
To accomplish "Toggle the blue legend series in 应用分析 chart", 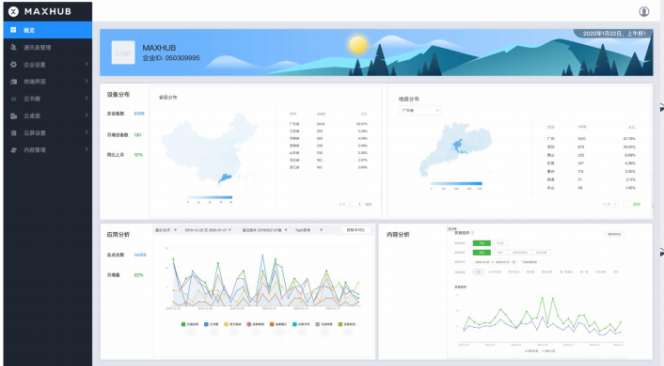I will pyautogui.click(x=211, y=324).
